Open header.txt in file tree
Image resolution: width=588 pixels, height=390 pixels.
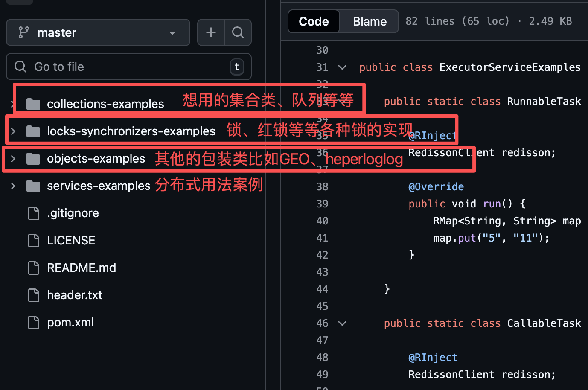[x=75, y=295]
